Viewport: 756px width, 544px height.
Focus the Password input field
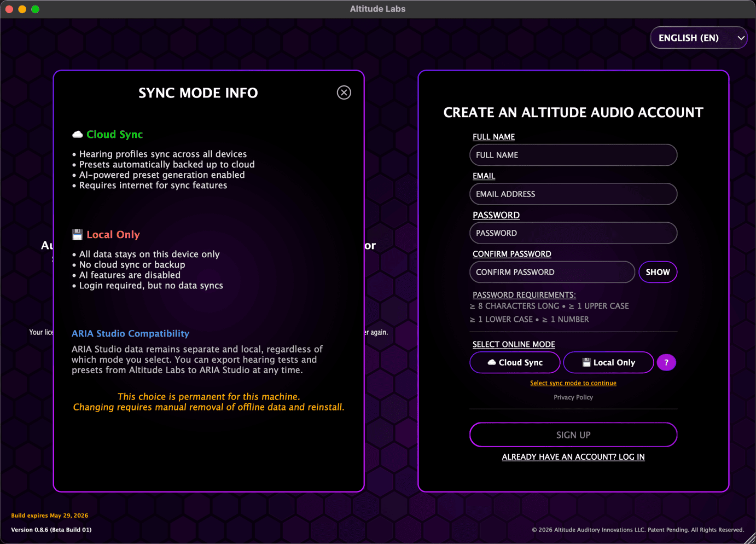click(x=573, y=233)
